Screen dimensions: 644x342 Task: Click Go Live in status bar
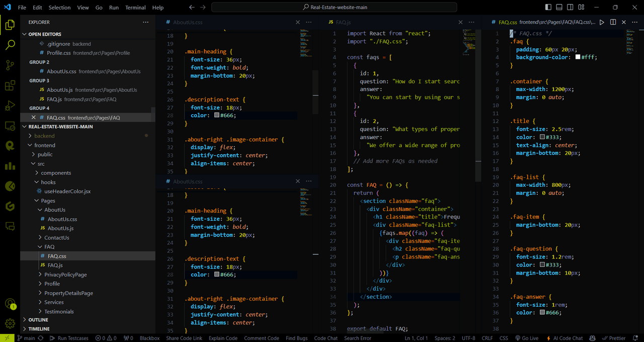click(526, 338)
